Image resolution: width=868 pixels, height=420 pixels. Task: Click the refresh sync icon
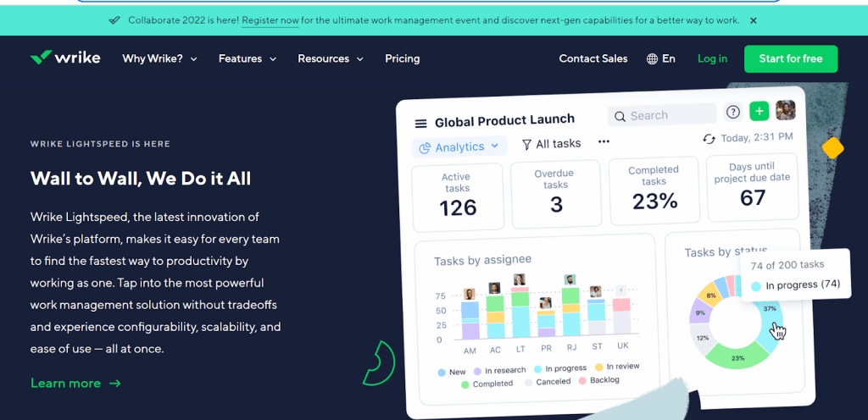pos(709,139)
